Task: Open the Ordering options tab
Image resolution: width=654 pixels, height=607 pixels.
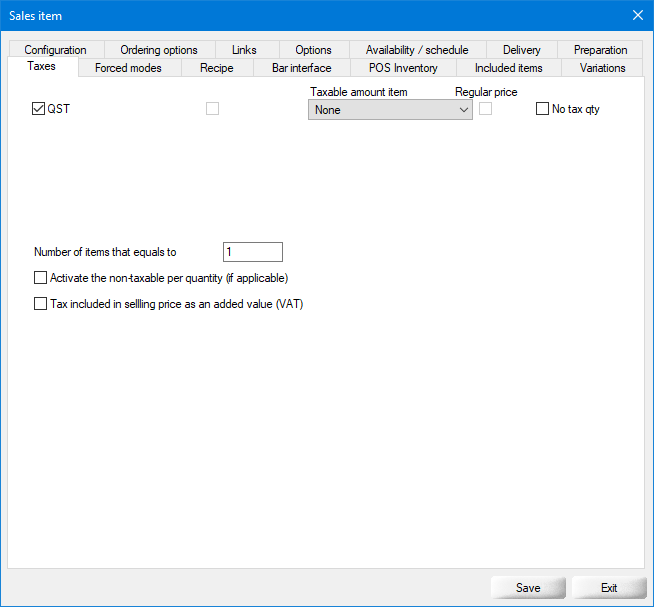Action: (159, 50)
